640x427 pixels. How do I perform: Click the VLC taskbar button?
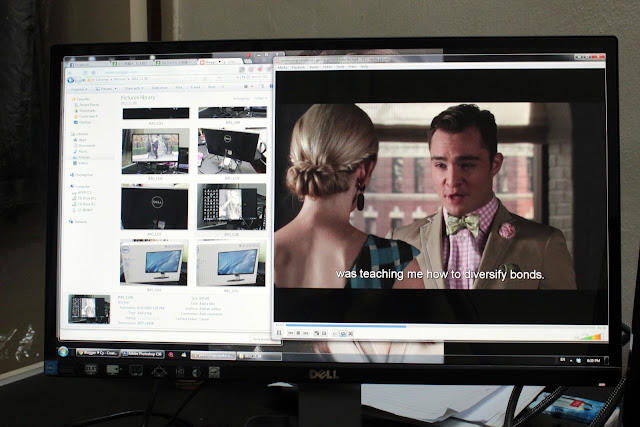(213, 356)
